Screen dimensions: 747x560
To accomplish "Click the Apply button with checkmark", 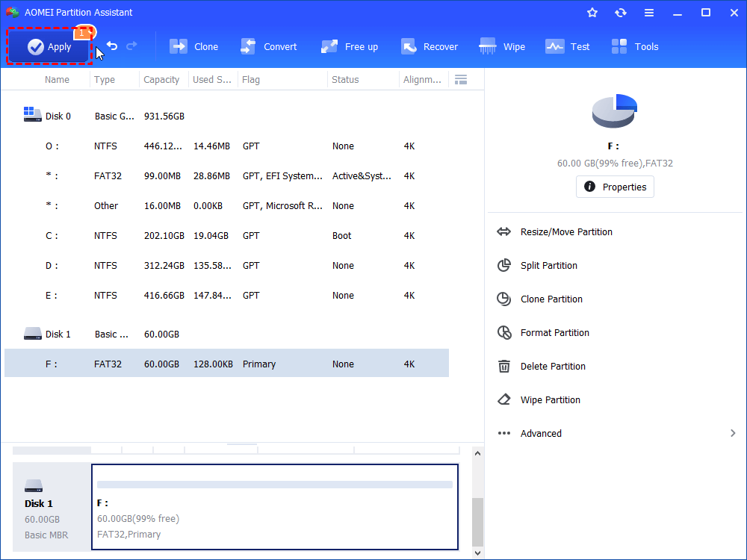I will point(49,47).
